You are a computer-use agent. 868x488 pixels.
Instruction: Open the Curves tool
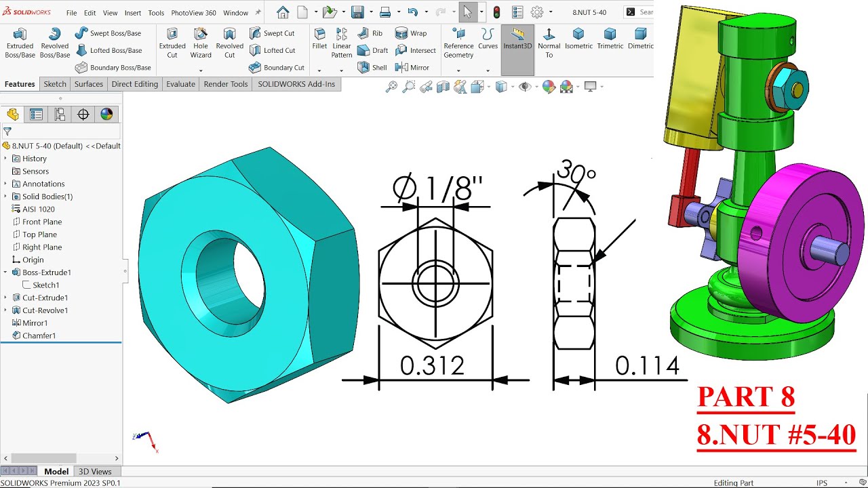click(x=488, y=39)
